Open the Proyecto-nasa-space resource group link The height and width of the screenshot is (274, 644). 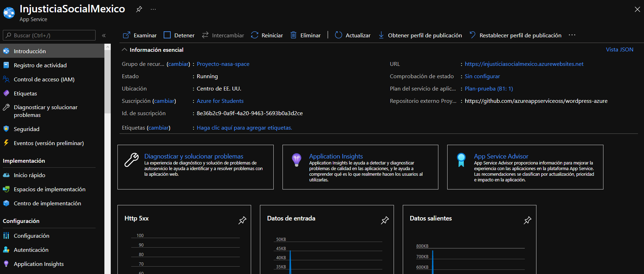(223, 64)
